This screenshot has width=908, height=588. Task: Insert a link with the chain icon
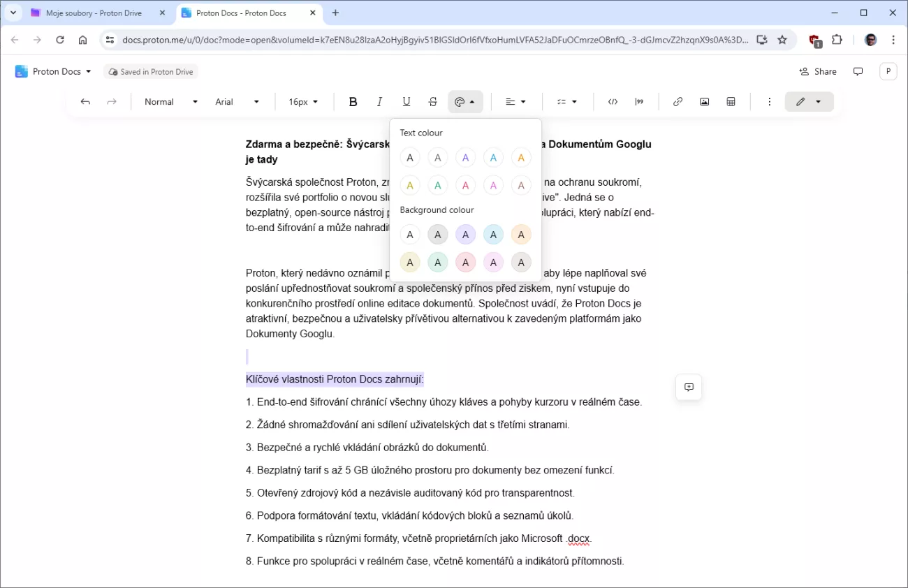pos(678,102)
